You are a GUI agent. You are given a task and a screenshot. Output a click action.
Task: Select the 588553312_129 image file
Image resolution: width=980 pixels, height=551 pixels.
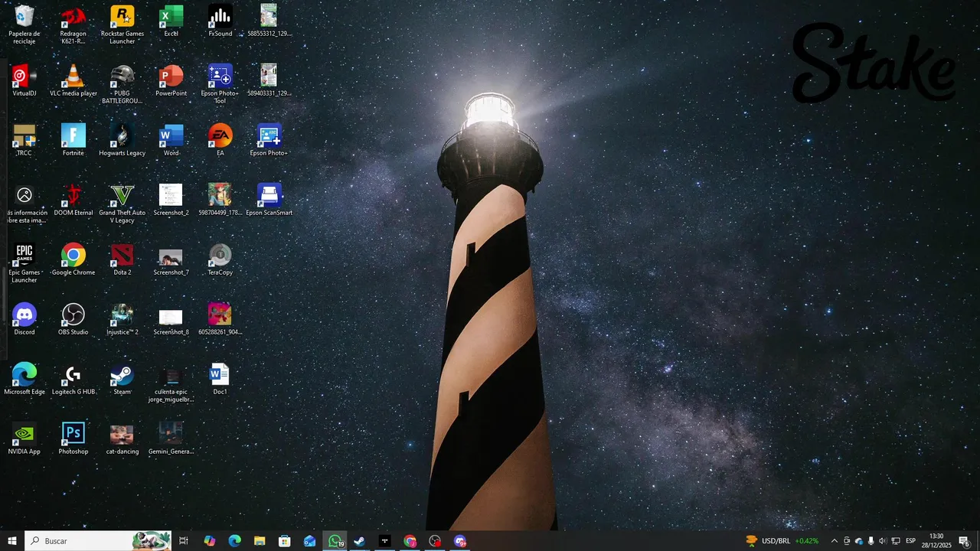[269, 21]
